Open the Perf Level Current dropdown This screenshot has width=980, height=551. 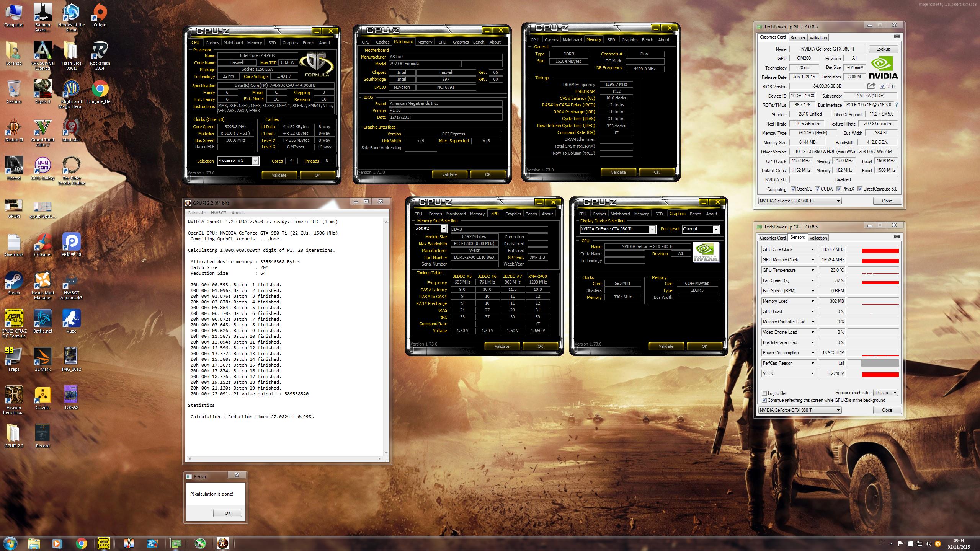(x=716, y=229)
